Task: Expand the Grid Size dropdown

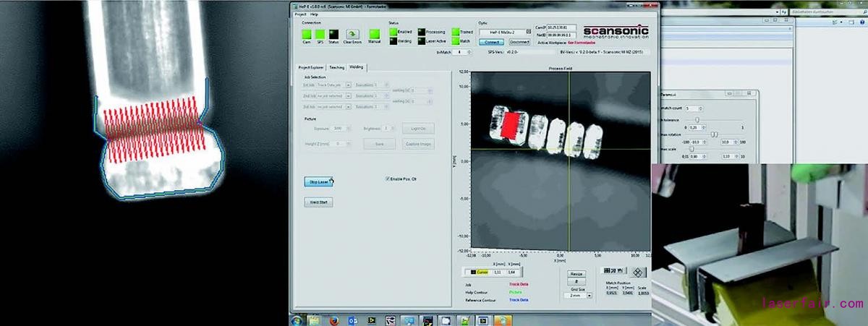Action: pyautogui.click(x=588, y=296)
